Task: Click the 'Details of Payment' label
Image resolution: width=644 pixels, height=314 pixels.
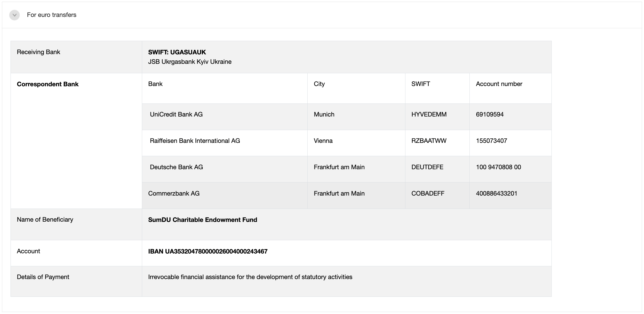Action: point(43,277)
